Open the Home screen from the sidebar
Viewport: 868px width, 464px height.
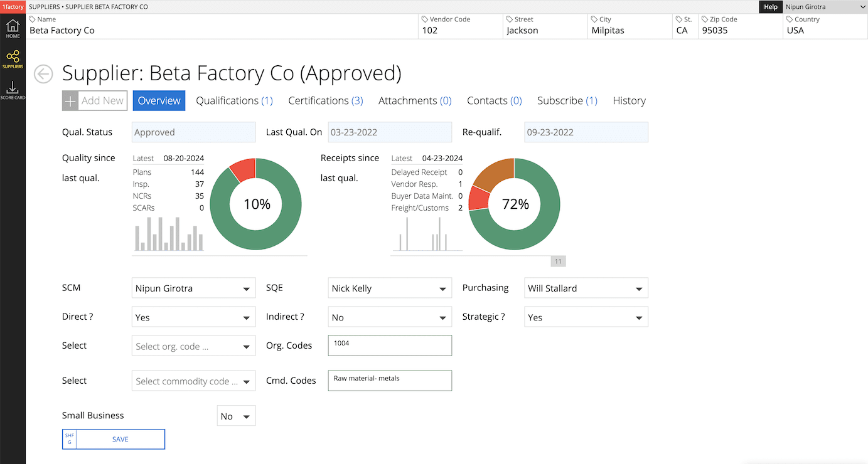(13, 27)
